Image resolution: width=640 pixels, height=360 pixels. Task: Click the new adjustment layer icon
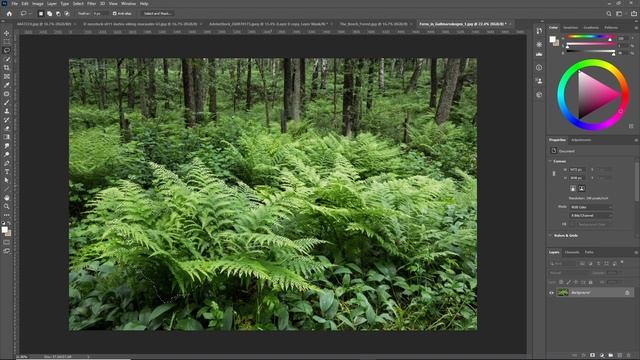[602, 356]
